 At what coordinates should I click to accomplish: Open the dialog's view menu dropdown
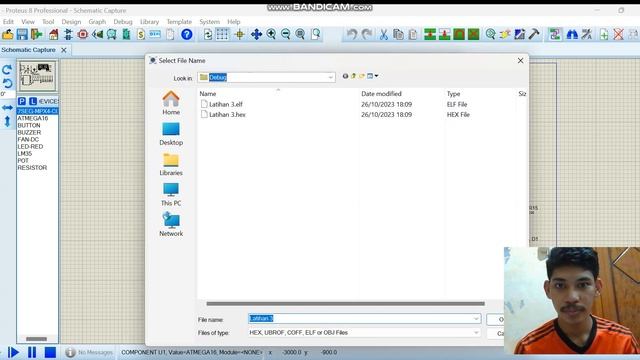coord(372,76)
